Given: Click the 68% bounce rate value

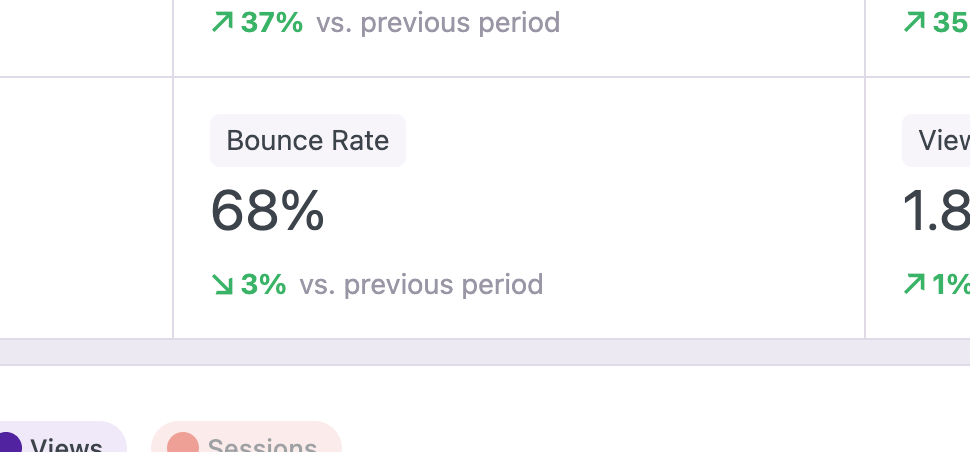Looking at the screenshot, I should pos(268,212).
